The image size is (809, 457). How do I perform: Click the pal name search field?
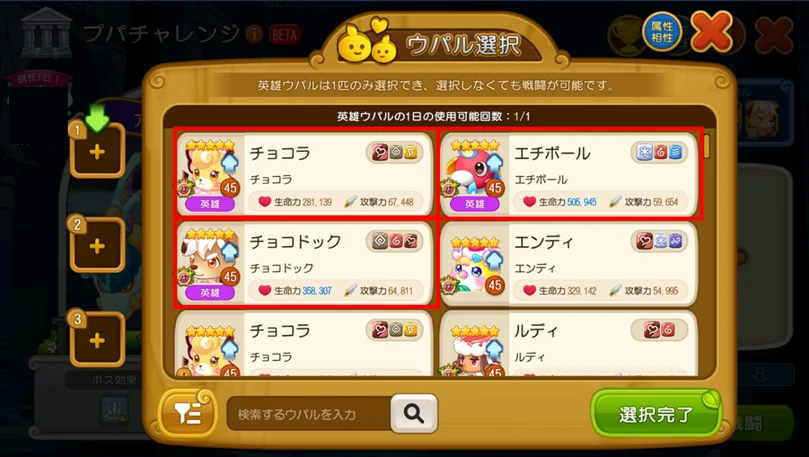pyautogui.click(x=309, y=414)
